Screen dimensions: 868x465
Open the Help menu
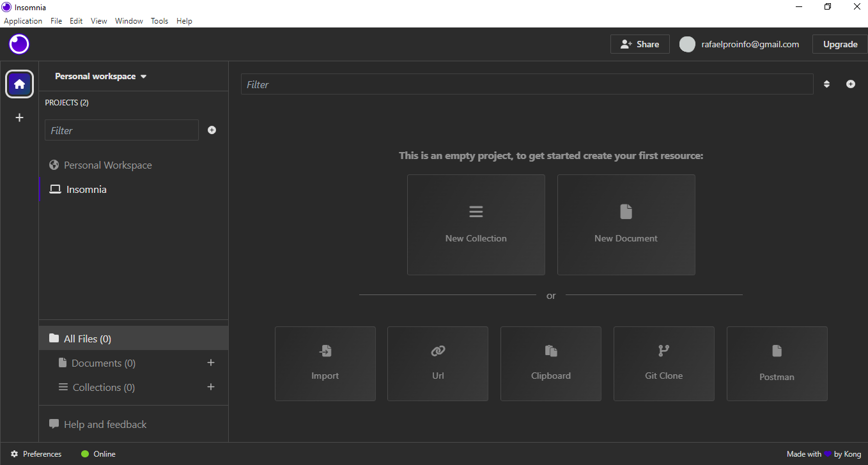pos(184,21)
